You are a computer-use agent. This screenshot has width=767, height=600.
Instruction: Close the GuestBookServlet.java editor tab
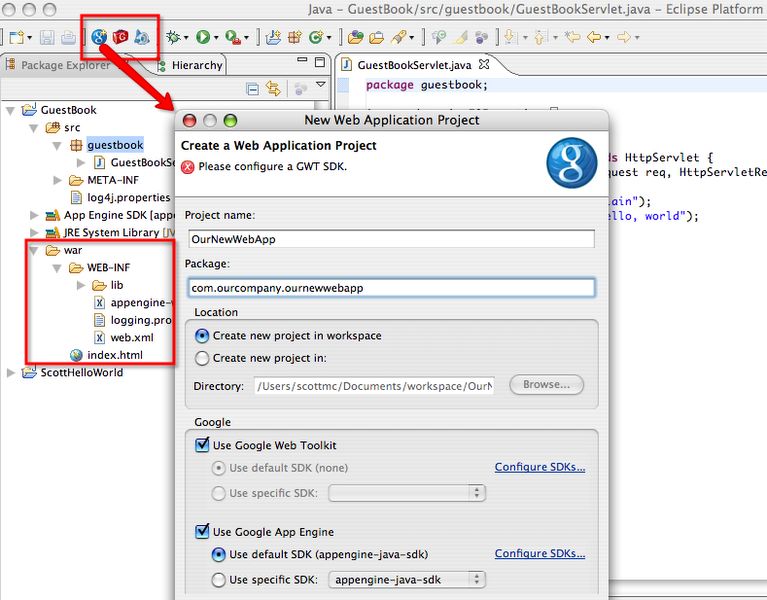click(x=484, y=64)
